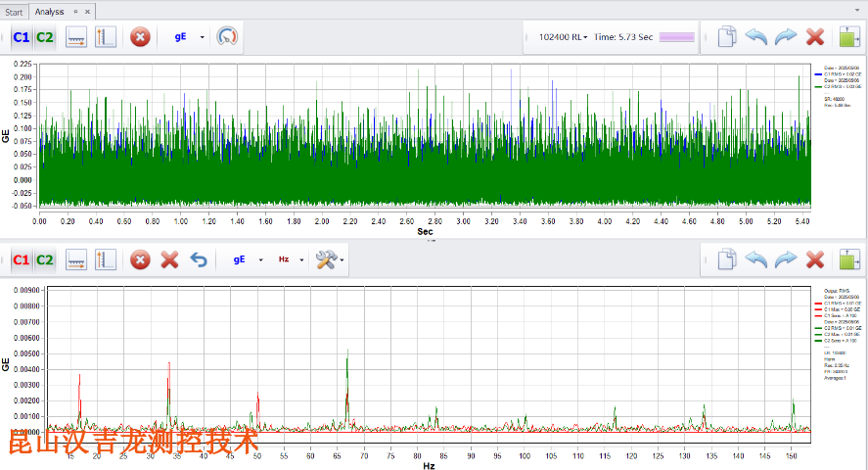The image size is (868, 470).
Task: Switch to the Start tab
Action: tap(15, 11)
